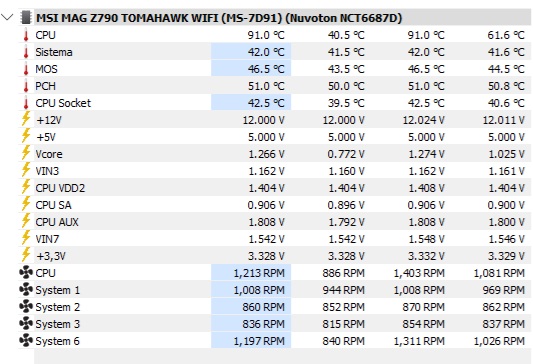Image resolution: width=533 pixels, height=364 pixels.
Task: Select the System 2 fan label
Action: [x=57, y=307]
